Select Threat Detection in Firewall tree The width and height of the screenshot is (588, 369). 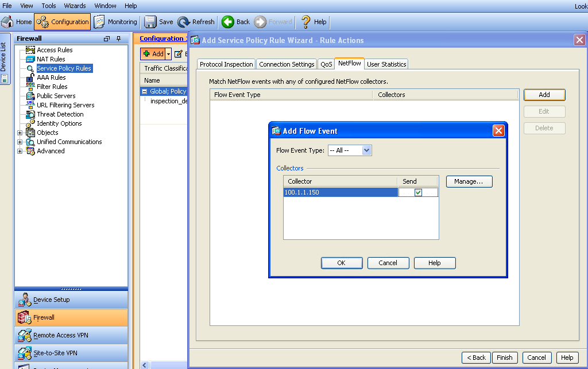pos(60,114)
